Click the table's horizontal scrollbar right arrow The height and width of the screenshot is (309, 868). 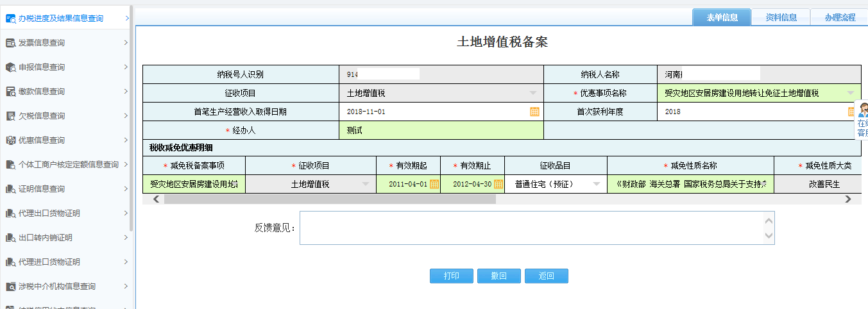848,199
